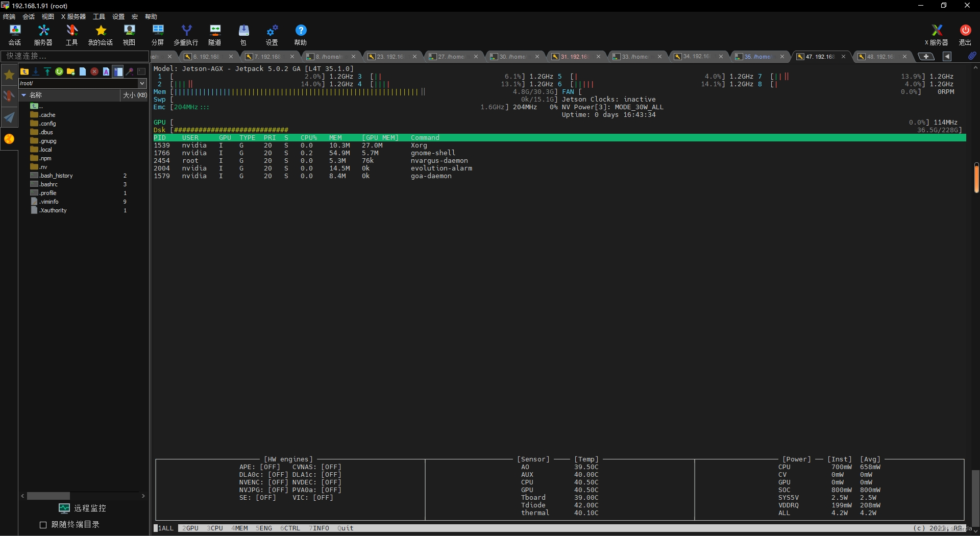Click the SFTP open-terminal icon
This screenshot has height=536, width=980.
tap(141, 71)
